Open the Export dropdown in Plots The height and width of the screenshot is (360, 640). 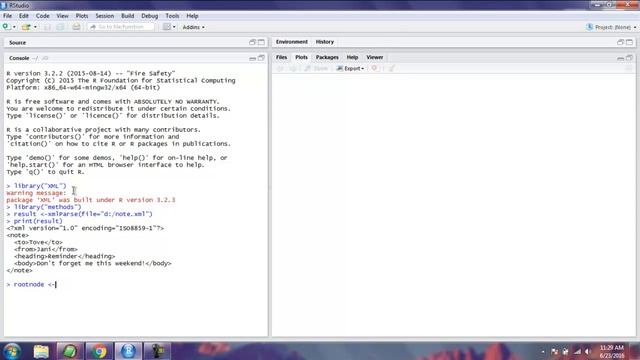pos(350,69)
